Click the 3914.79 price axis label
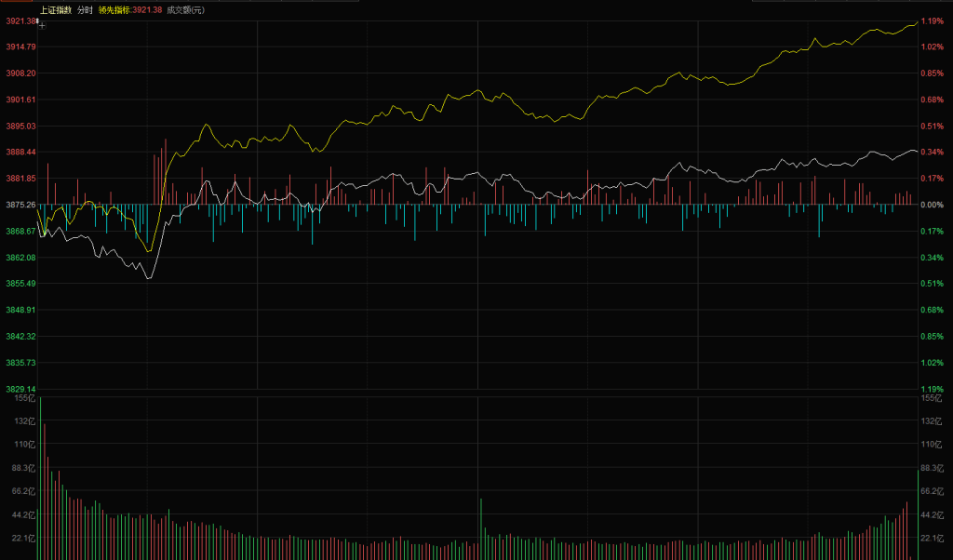 19,47
